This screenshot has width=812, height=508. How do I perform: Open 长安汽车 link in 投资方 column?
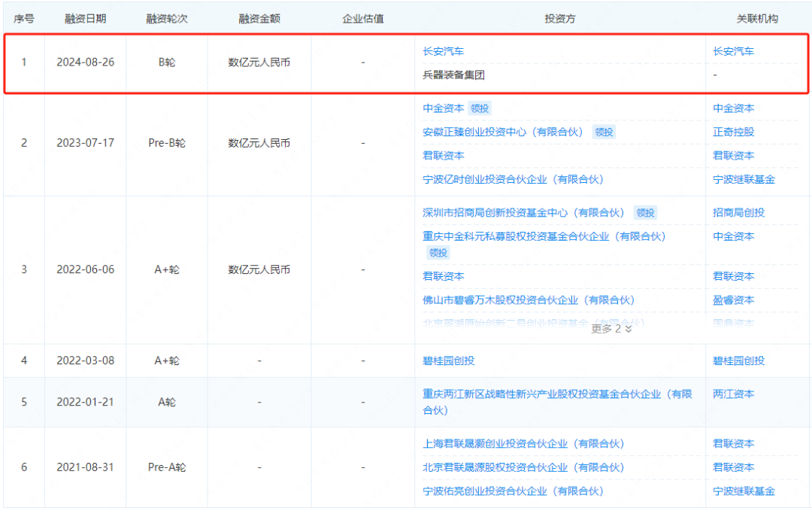(444, 51)
